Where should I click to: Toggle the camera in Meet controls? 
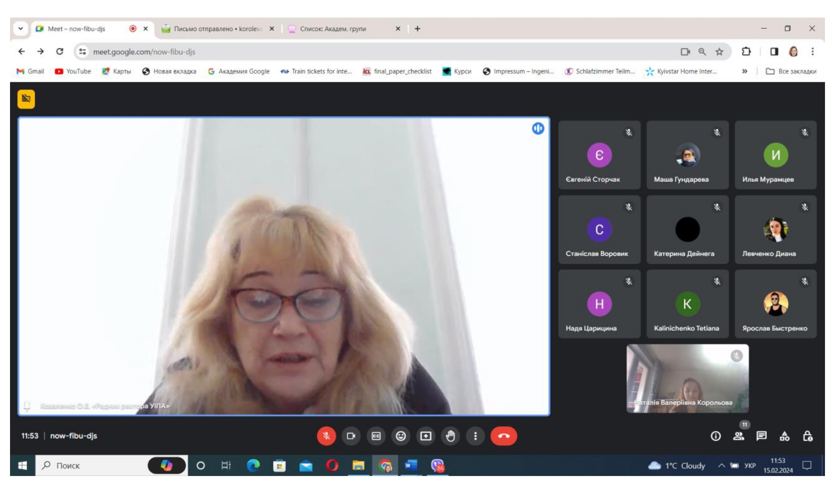pos(351,436)
